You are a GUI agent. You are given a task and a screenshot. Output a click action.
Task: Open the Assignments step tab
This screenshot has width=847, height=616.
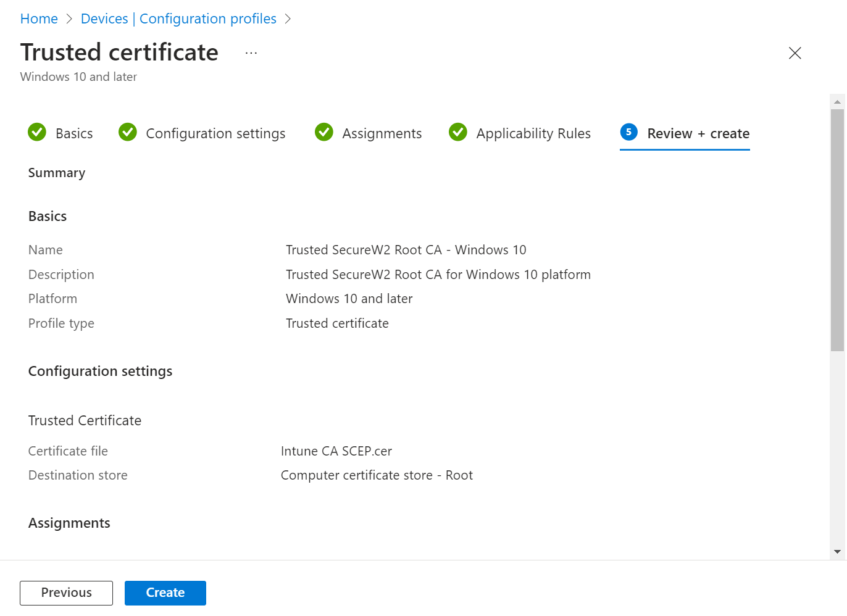point(382,133)
